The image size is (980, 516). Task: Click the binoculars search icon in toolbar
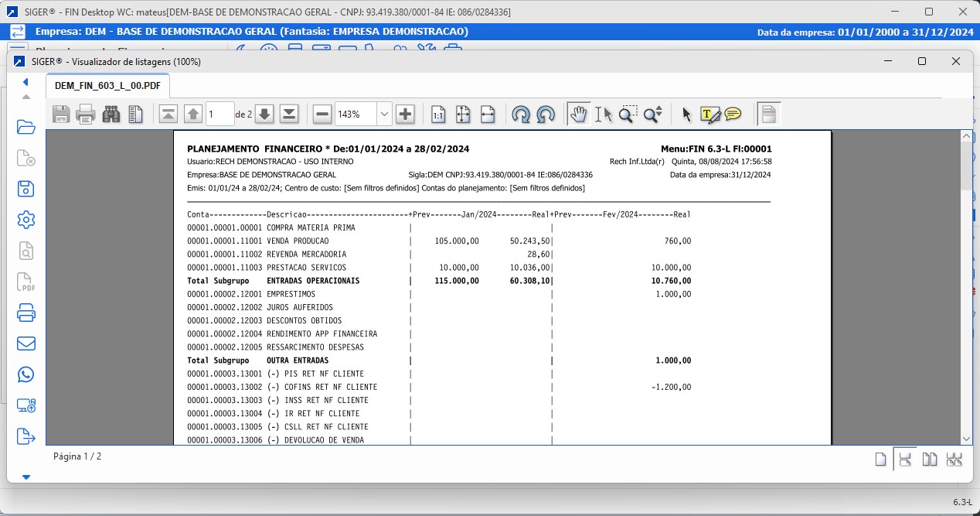pos(111,114)
